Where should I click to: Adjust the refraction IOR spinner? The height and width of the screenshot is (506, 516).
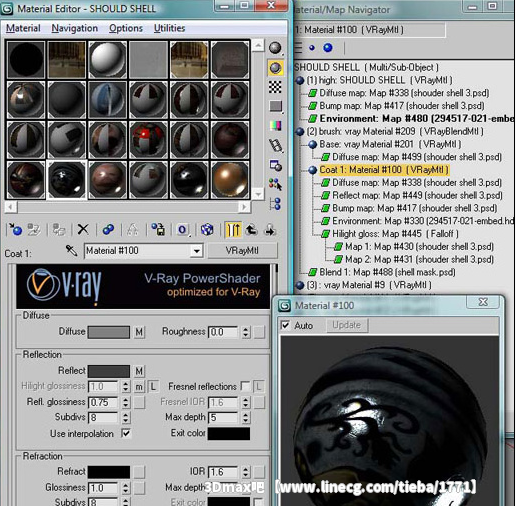[246, 472]
